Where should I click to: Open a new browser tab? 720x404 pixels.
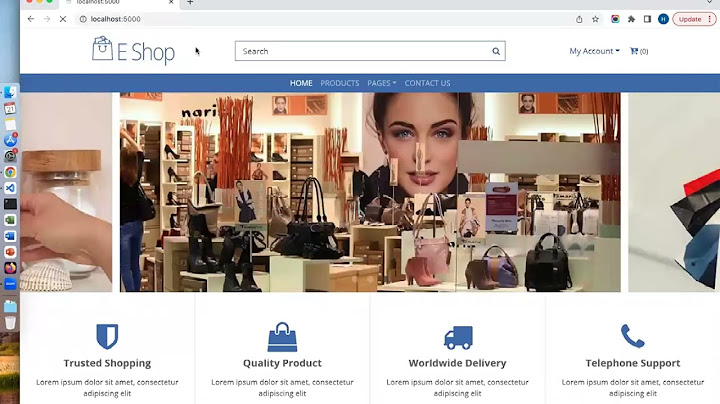pos(190,2)
